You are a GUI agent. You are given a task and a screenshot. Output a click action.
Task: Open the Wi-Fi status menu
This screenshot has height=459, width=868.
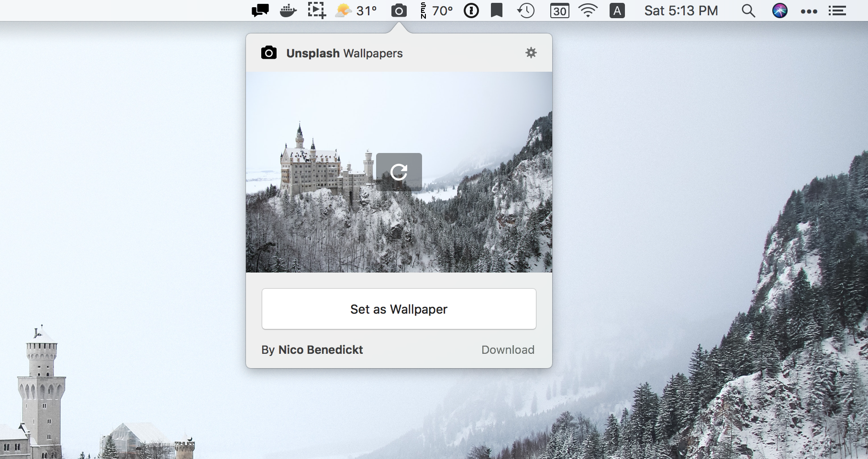(588, 11)
